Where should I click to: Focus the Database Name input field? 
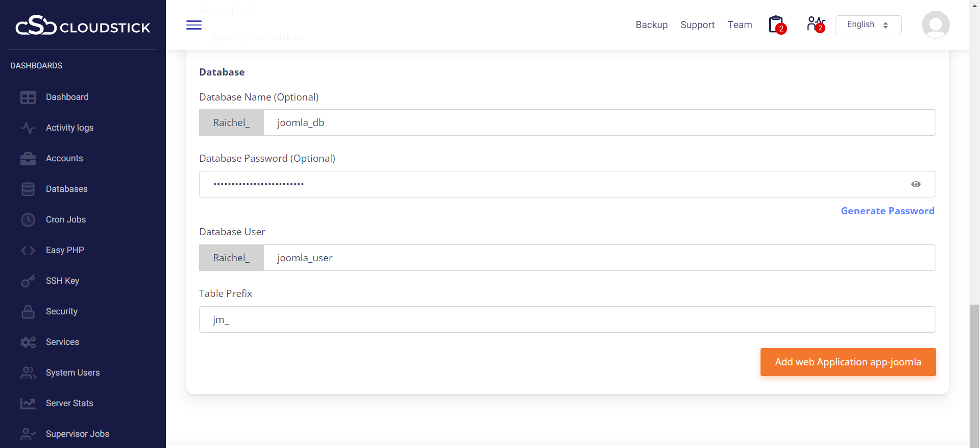[x=599, y=122]
